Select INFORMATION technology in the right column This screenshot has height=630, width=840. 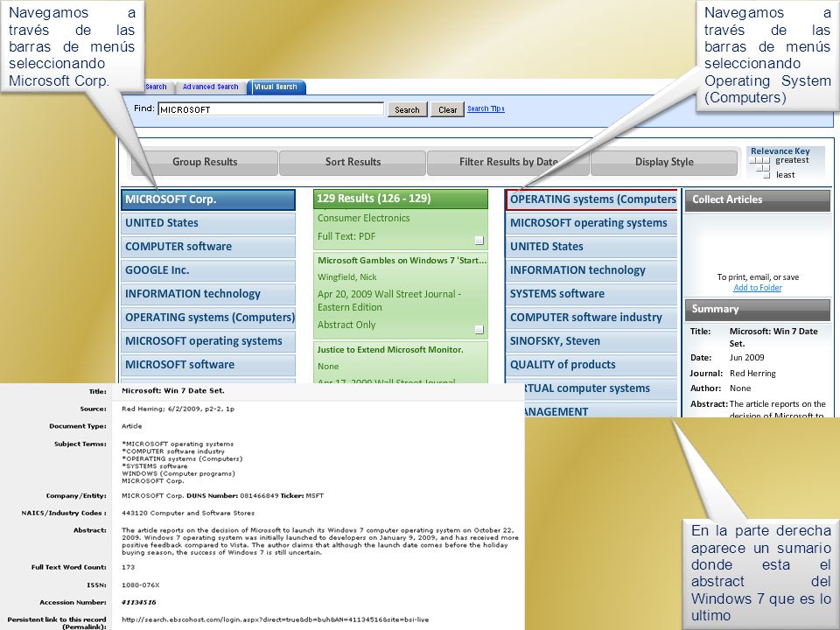point(591,270)
